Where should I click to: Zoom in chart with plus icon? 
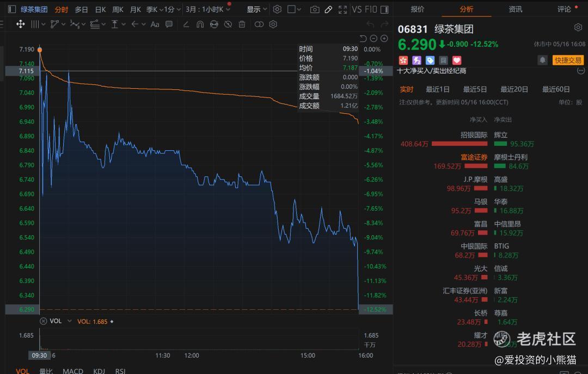[x=384, y=38]
